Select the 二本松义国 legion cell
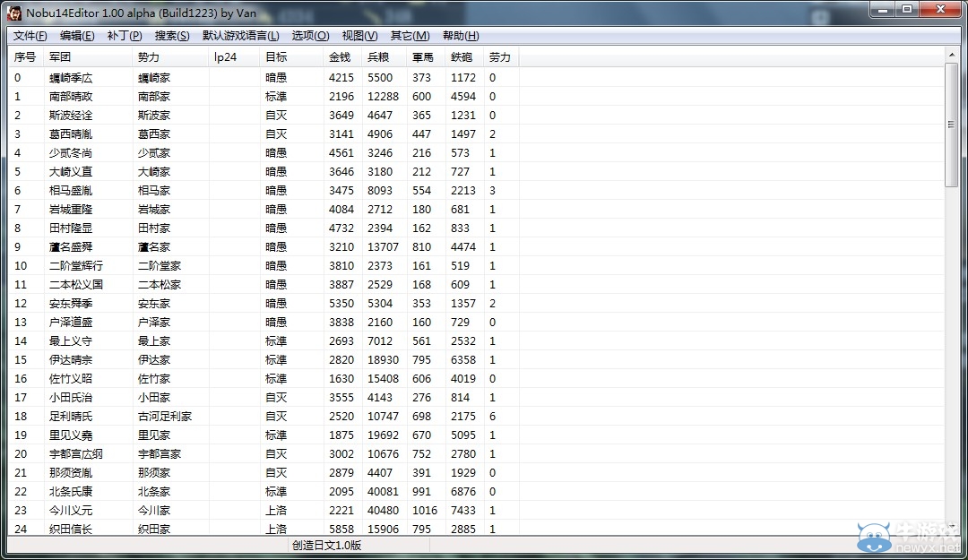The image size is (968, 560). 76,285
